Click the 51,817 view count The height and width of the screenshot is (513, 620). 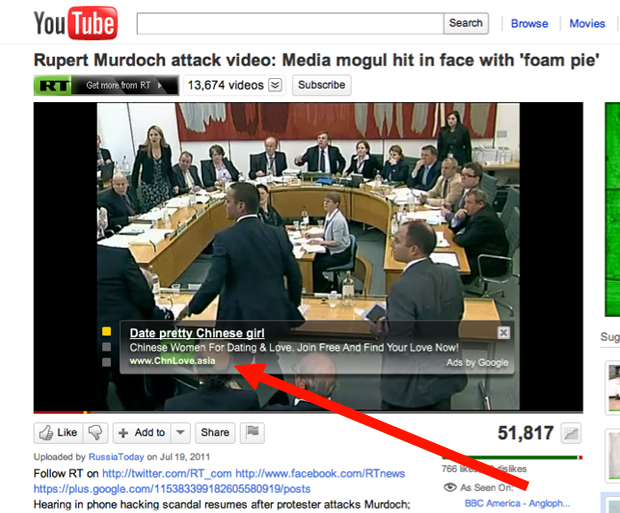(525, 433)
